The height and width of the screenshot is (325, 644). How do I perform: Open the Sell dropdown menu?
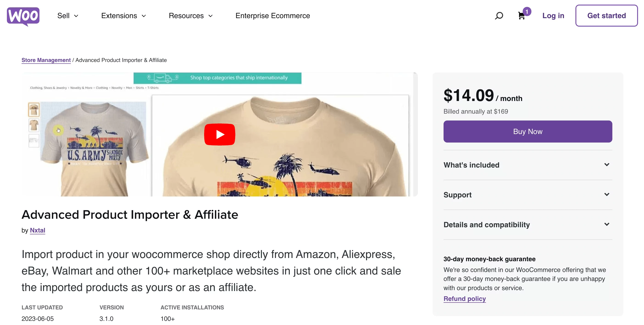coord(67,16)
